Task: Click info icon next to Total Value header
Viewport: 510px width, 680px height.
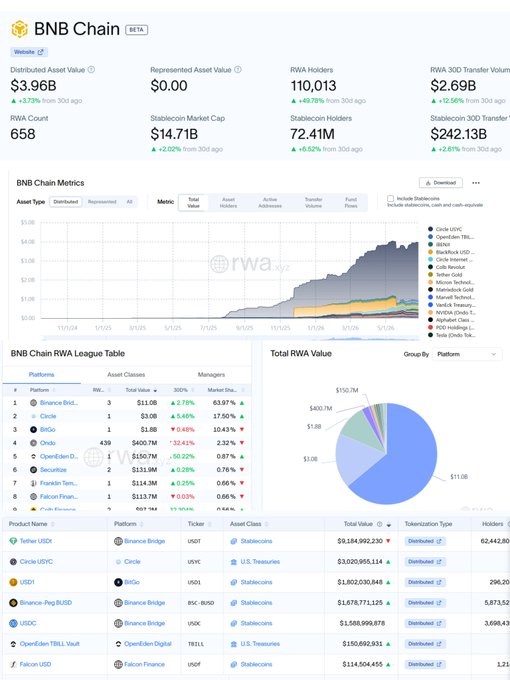Action: 379,524
